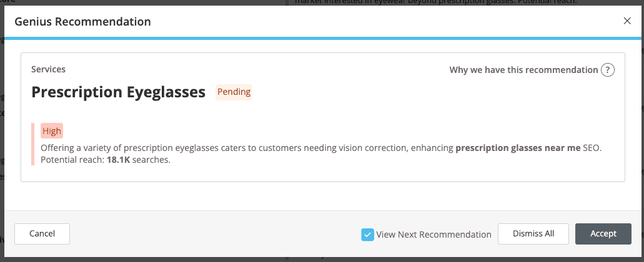Click the question mark help icon
This screenshot has width=644, height=262.
tap(607, 70)
